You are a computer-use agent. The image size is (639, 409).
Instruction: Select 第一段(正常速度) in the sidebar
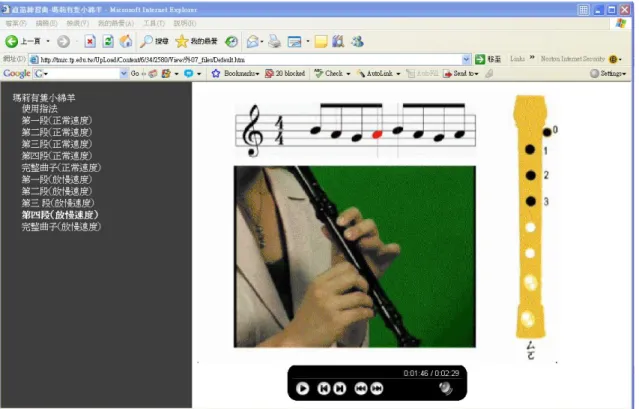(x=57, y=120)
